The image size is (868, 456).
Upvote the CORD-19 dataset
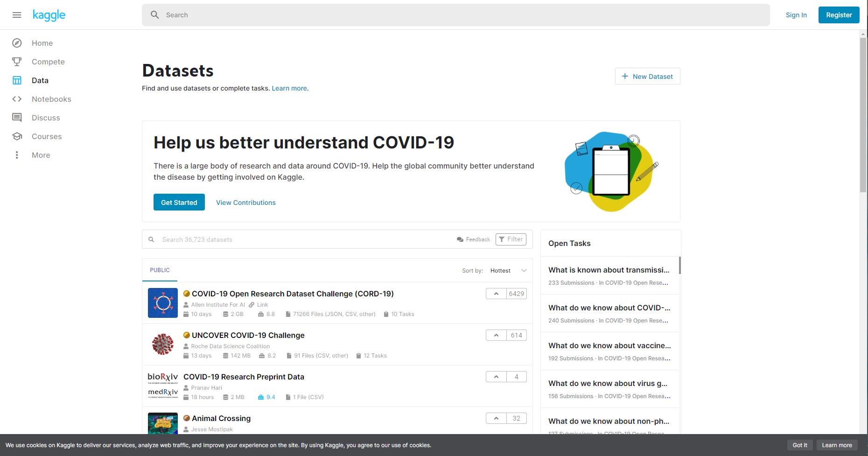pyautogui.click(x=496, y=294)
